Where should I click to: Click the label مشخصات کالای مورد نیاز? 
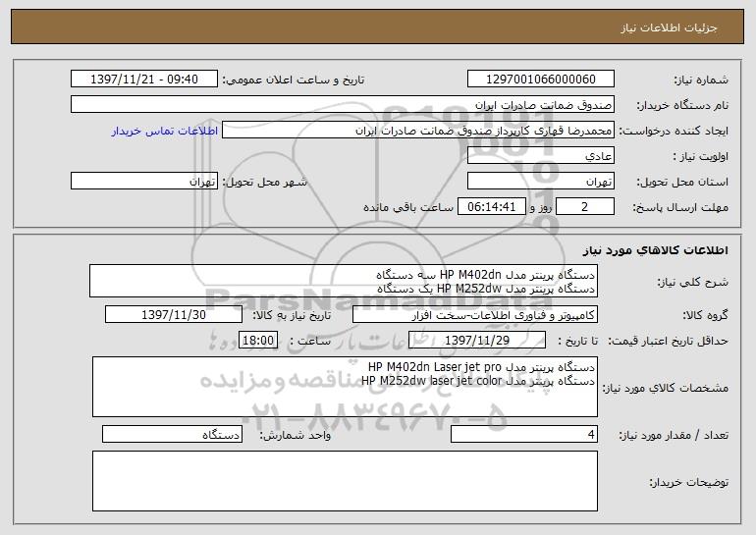click(666, 388)
